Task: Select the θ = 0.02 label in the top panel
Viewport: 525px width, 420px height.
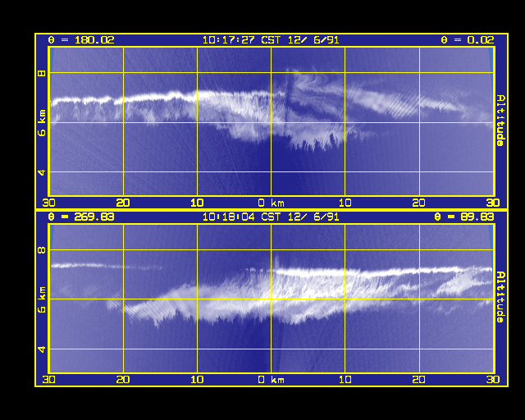Action: 468,40
